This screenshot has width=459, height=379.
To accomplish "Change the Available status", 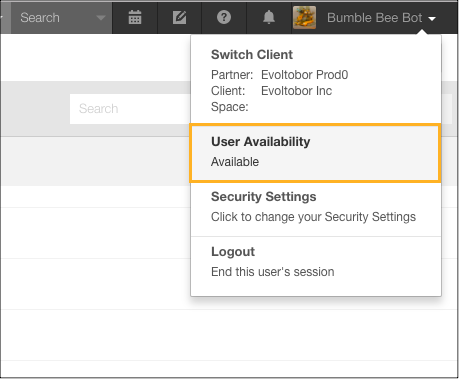I will (235, 162).
